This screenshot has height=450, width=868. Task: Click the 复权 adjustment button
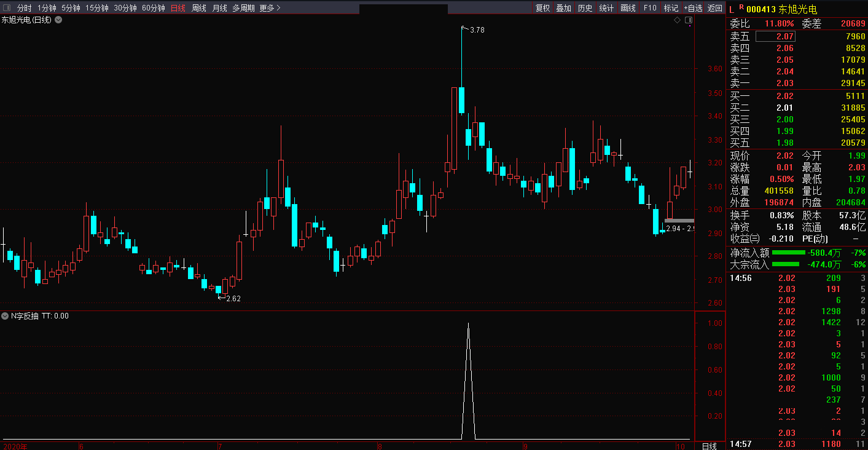click(542, 8)
